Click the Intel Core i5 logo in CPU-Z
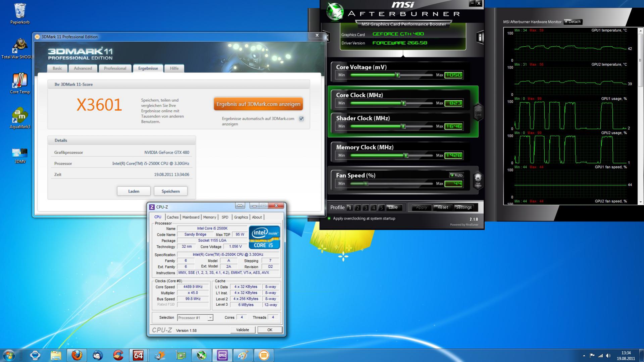644x362 pixels. pyautogui.click(x=264, y=237)
